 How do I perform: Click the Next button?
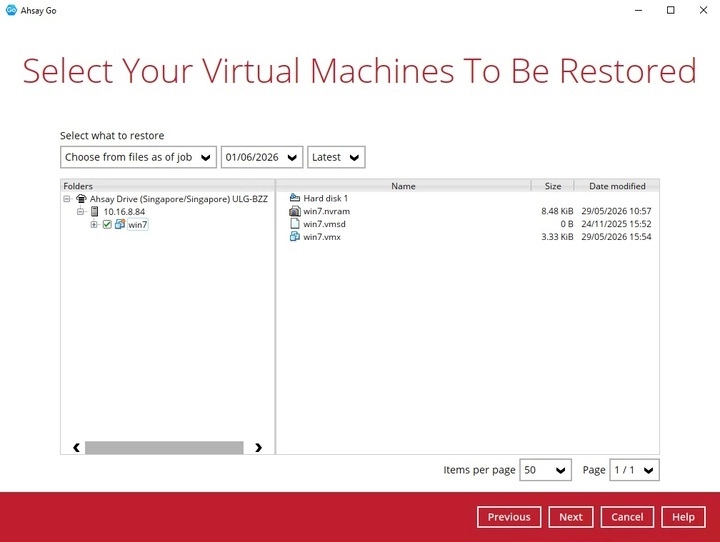coord(571,517)
